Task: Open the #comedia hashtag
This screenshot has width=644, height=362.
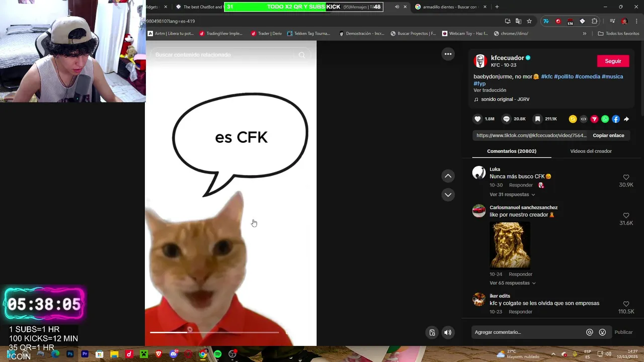Action: point(588,76)
